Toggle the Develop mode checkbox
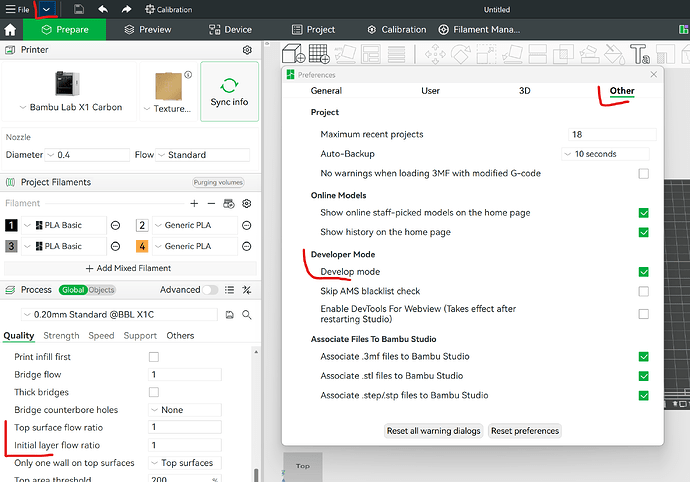This screenshot has width=690, height=482. pyautogui.click(x=643, y=272)
